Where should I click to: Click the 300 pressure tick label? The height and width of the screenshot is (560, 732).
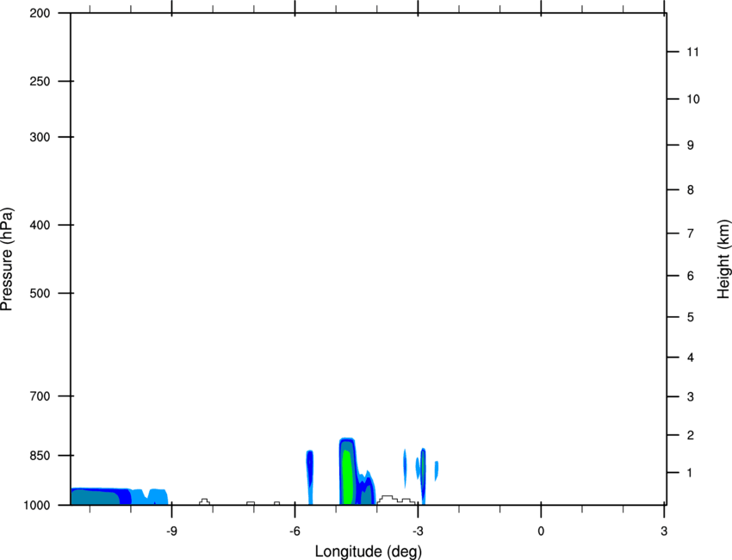(x=40, y=137)
